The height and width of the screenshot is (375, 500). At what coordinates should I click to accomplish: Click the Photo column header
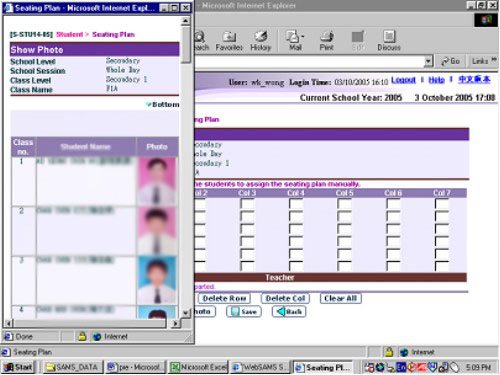coord(157,147)
